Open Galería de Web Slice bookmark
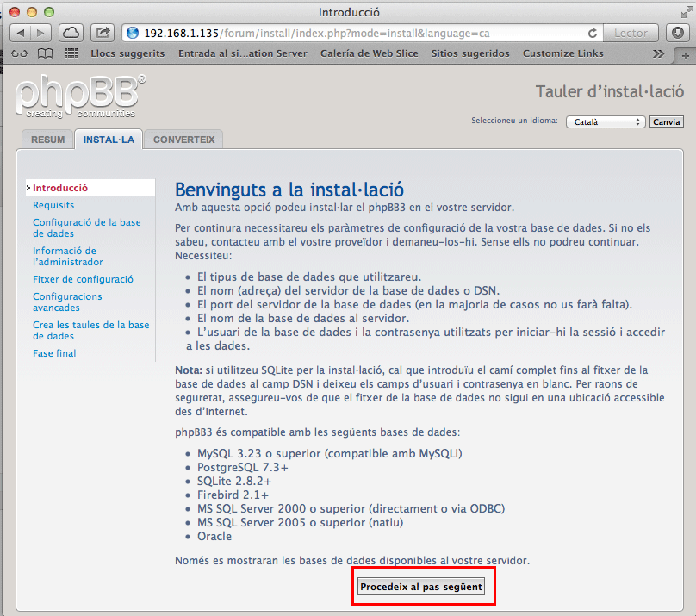The image size is (696, 616). pos(370,53)
